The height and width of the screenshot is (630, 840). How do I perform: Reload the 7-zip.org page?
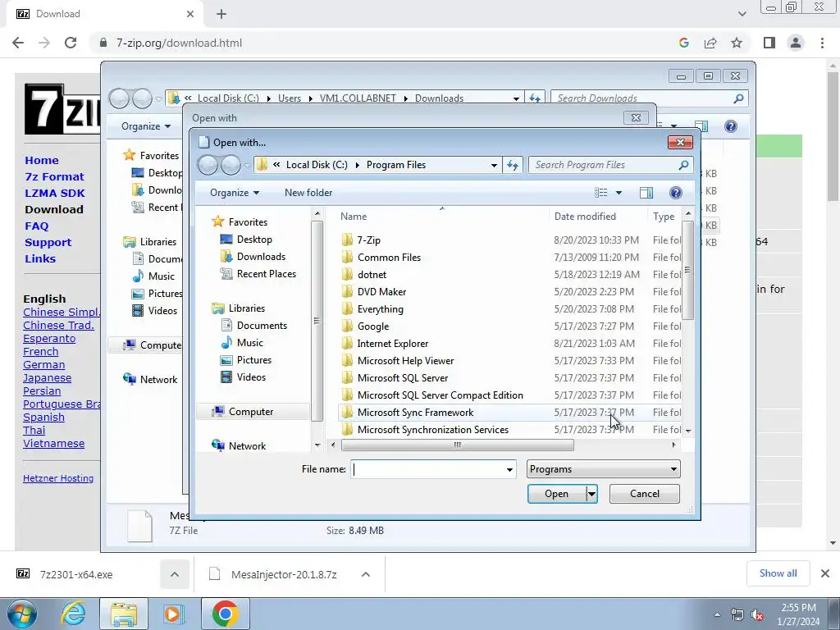71,43
